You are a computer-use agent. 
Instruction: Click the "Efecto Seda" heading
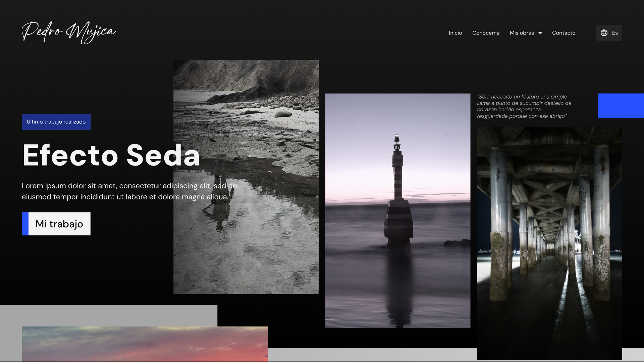pos(111,156)
